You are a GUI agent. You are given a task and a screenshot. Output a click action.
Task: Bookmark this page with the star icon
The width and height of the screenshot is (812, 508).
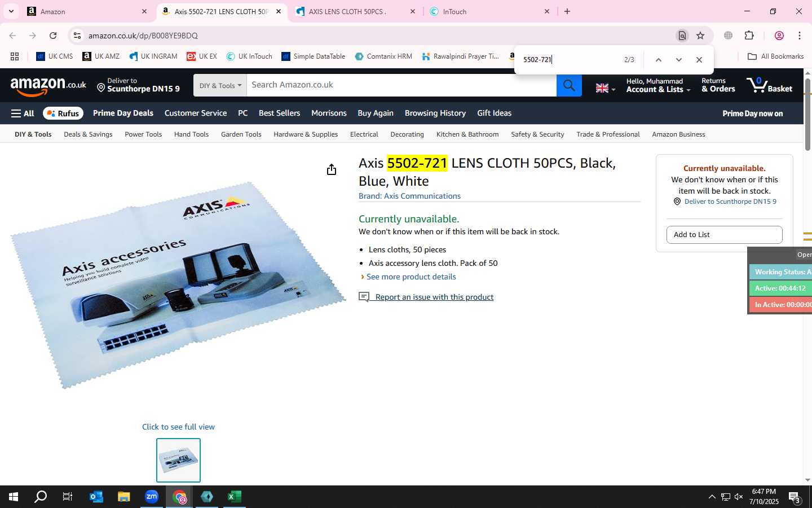point(700,36)
